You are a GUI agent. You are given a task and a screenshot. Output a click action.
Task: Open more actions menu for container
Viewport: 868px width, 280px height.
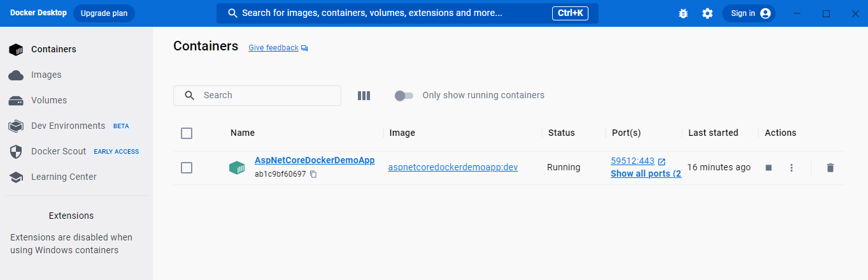792,168
